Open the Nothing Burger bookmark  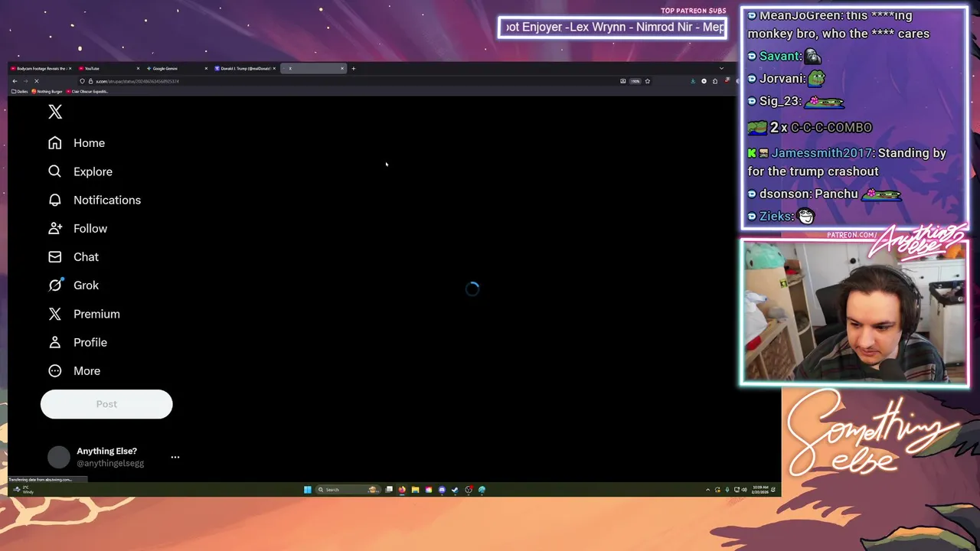[47, 91]
